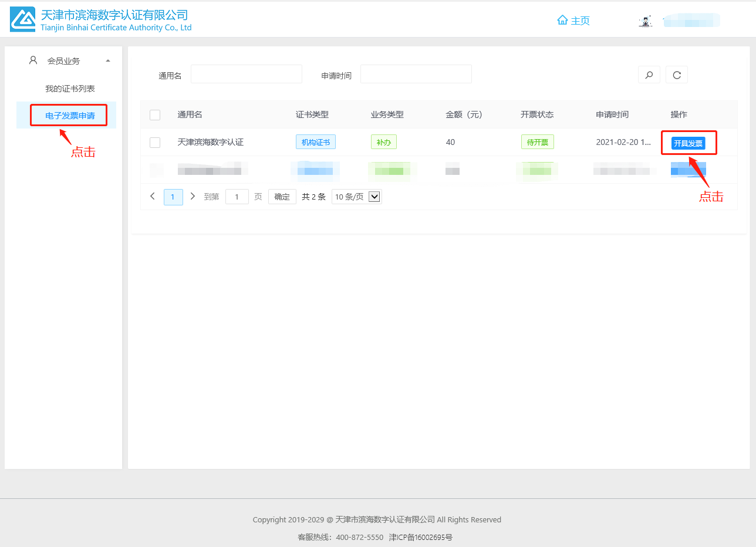Viewport: 756px width, 547px height.
Task: Open 我的证书列表 menu item
Action: (70, 89)
